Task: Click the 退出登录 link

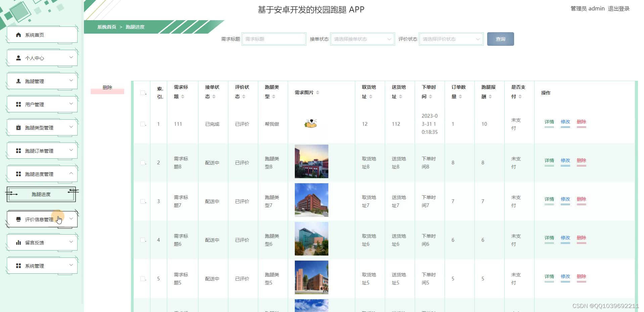Action: click(618, 9)
